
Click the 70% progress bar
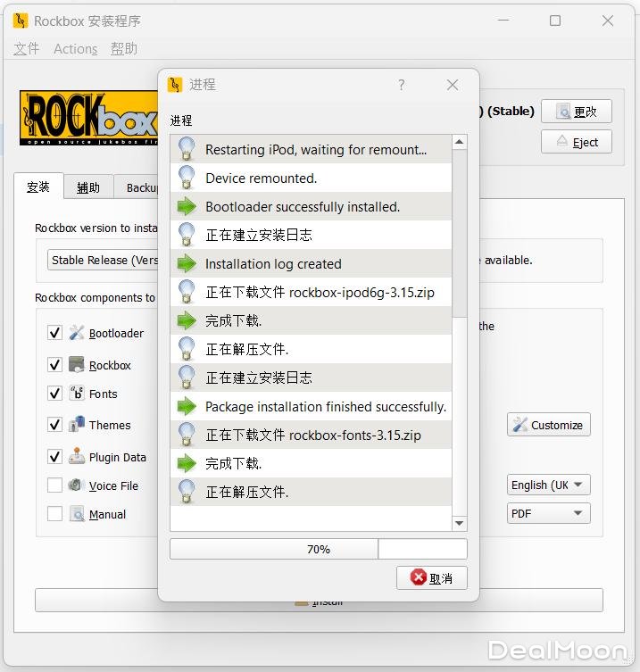click(x=318, y=550)
